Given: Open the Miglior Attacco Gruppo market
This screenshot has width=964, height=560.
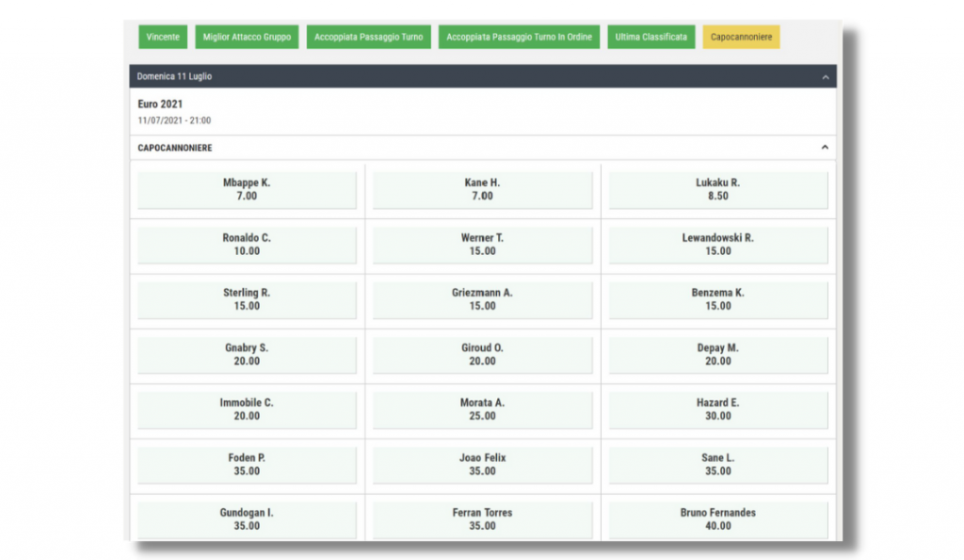Looking at the screenshot, I should tap(246, 37).
